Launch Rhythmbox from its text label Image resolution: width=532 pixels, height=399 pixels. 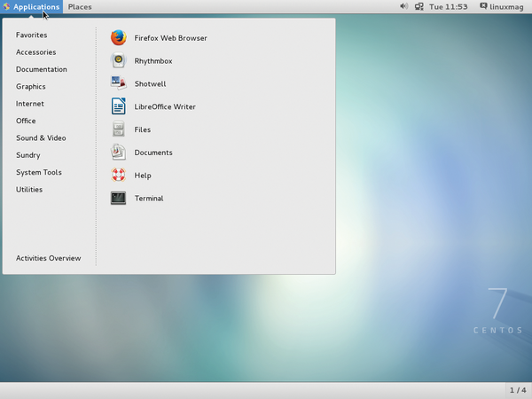[x=153, y=61]
